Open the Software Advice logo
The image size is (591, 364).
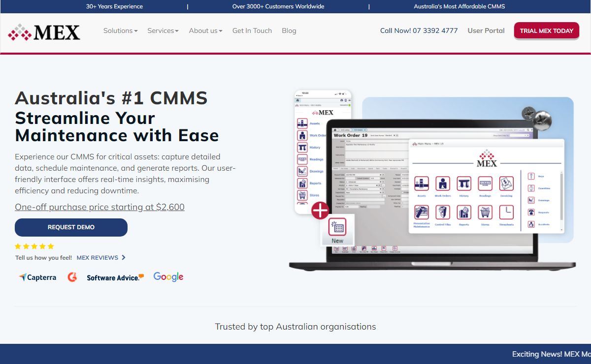pyautogui.click(x=115, y=277)
